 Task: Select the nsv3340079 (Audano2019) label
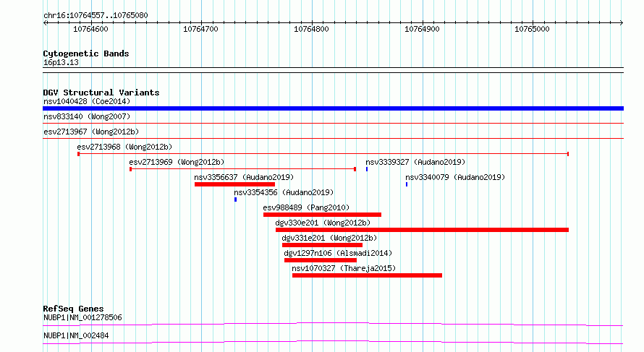[x=455, y=177]
